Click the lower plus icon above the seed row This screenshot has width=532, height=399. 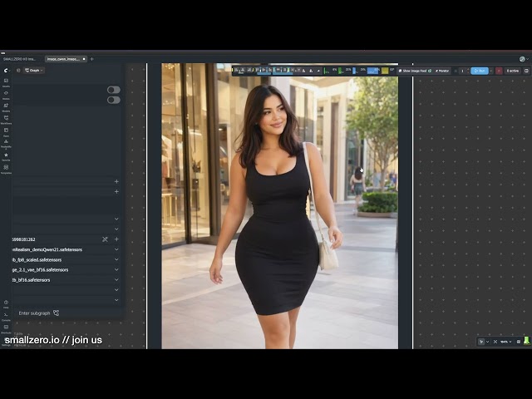coord(116,192)
